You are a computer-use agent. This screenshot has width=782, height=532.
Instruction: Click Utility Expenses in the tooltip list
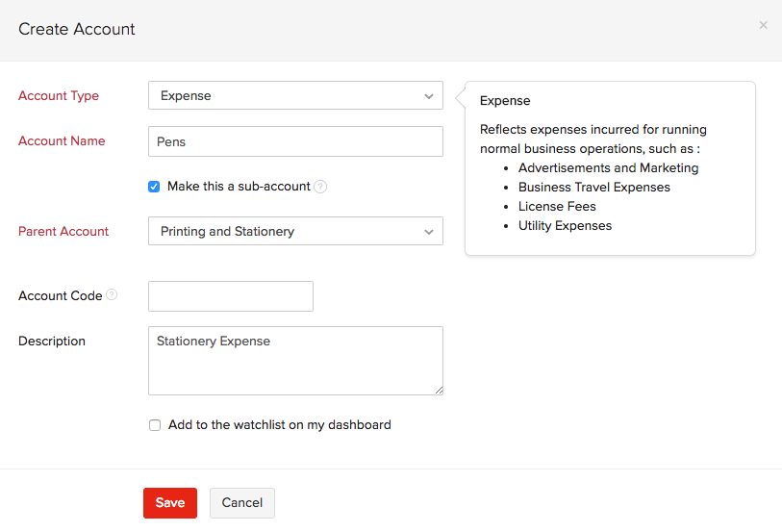[565, 225]
